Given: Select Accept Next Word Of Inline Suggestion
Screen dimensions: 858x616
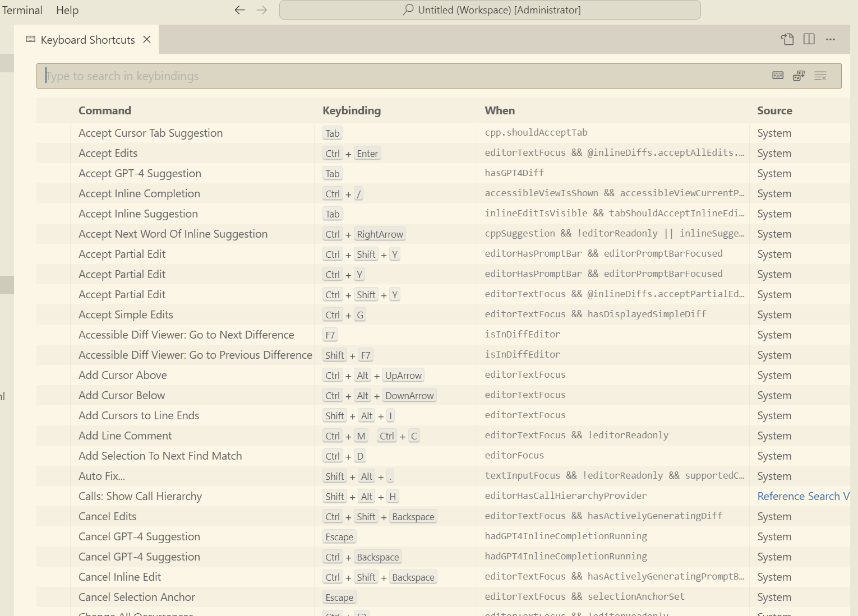Looking at the screenshot, I should (443, 234).
